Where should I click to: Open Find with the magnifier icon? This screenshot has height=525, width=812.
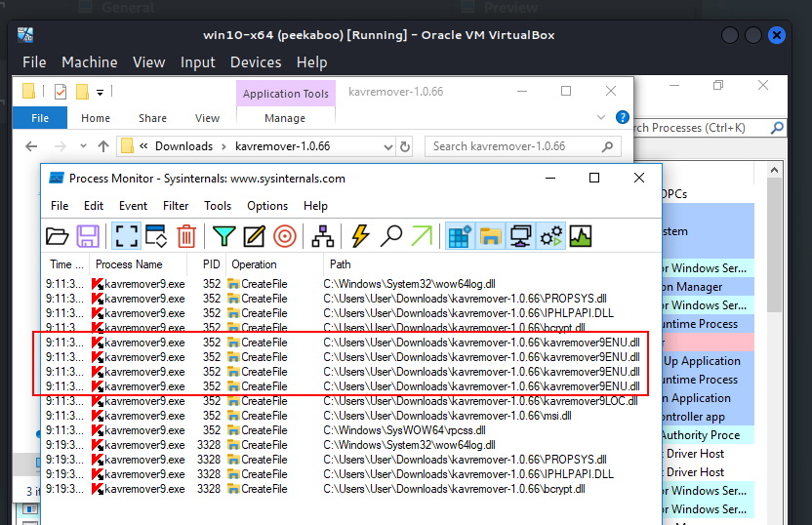pyautogui.click(x=391, y=236)
